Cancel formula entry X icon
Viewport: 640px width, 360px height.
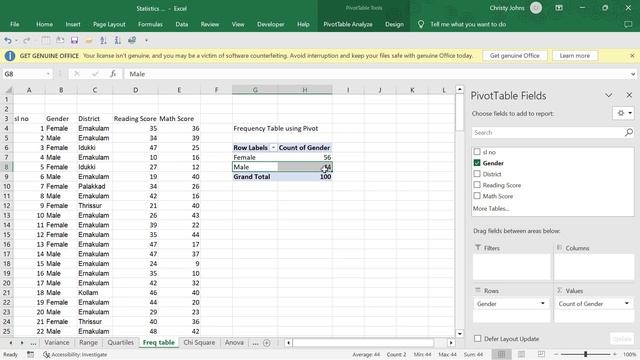(77, 74)
